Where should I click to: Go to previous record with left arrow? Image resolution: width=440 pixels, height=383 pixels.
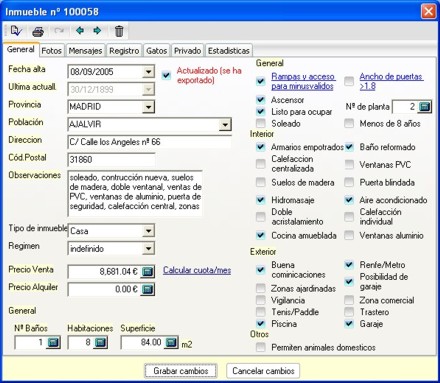tap(80, 31)
